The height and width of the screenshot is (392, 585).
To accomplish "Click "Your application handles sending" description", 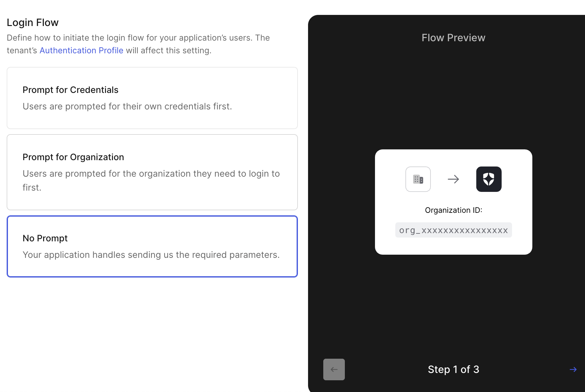I will tap(151, 255).
